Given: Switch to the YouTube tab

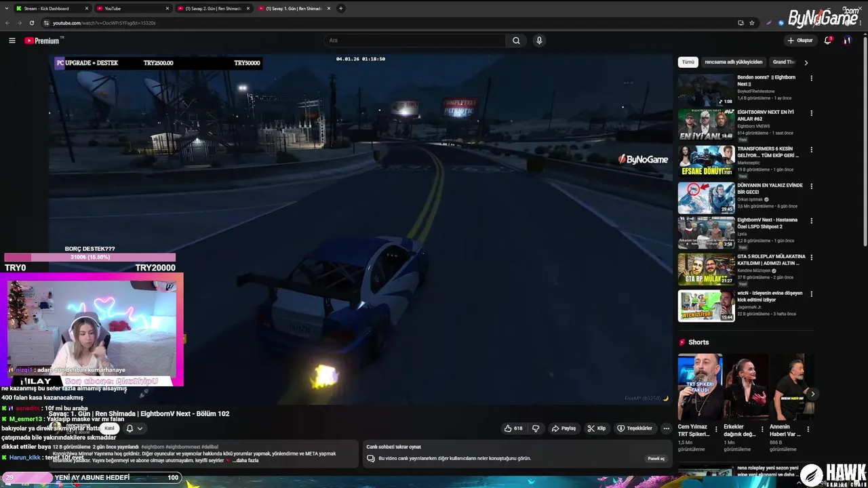Looking at the screenshot, I should 133,9.
